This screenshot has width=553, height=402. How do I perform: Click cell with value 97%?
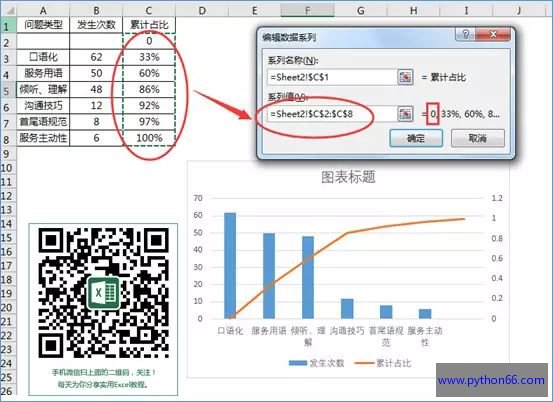(149, 122)
